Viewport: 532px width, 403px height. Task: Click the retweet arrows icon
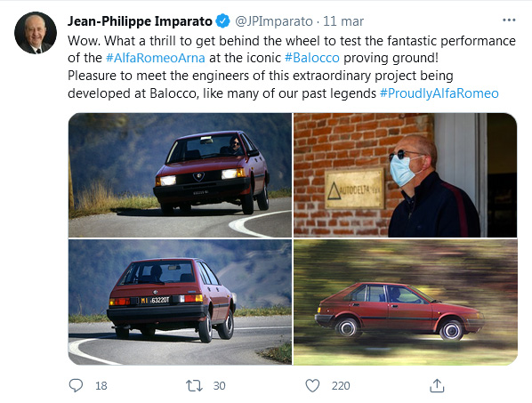[194, 386]
